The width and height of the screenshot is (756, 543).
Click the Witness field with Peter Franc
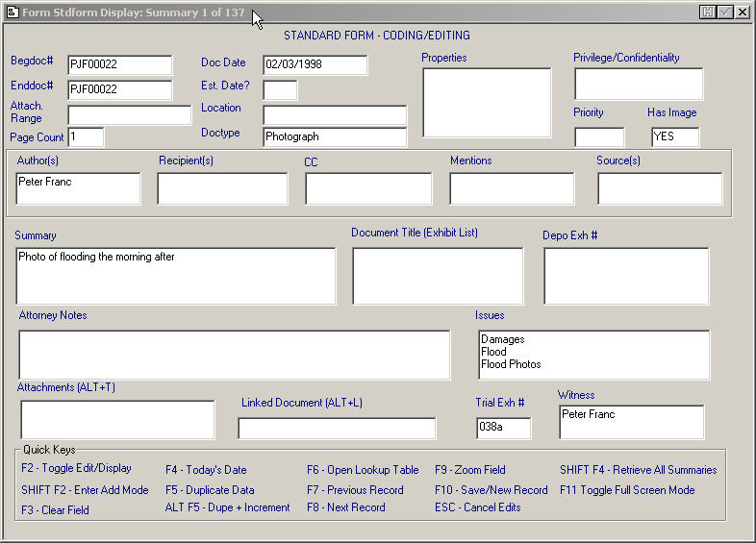click(631, 422)
